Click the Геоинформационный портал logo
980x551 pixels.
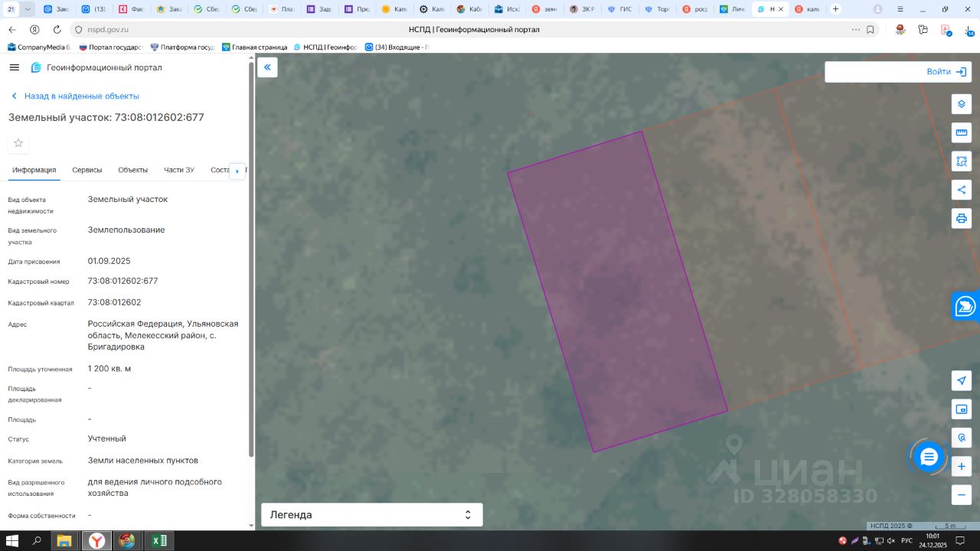click(96, 67)
